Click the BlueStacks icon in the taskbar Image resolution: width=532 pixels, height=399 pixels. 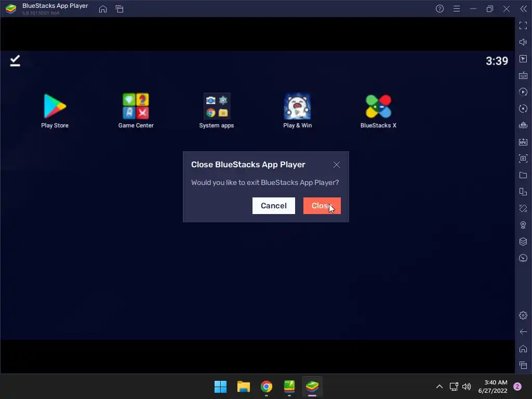[312, 387]
